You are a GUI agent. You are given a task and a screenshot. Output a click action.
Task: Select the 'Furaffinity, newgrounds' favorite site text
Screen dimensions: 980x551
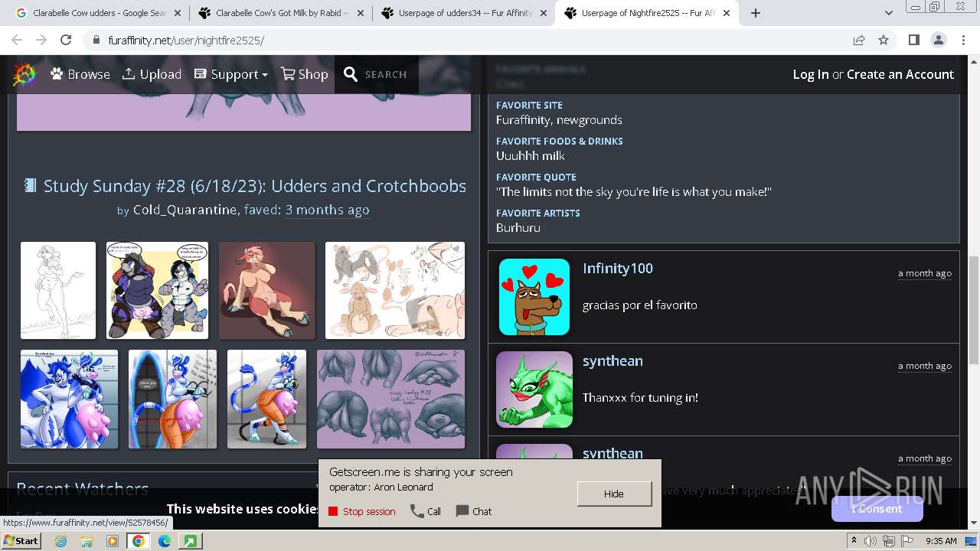[559, 120]
